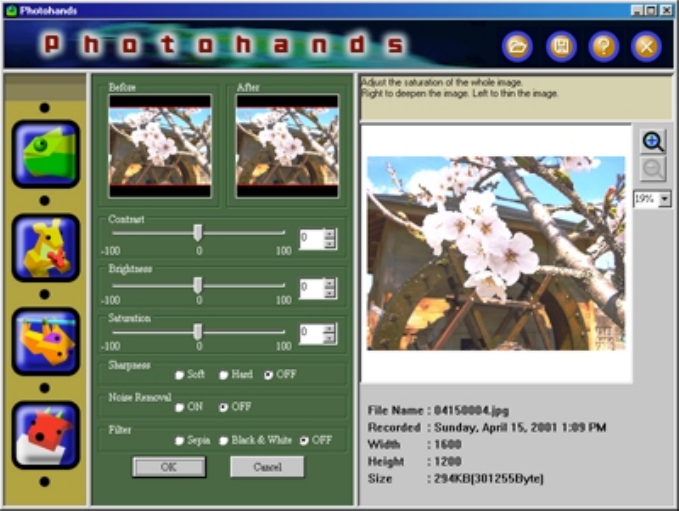Click the large cherry blossom image preview

[496, 253]
